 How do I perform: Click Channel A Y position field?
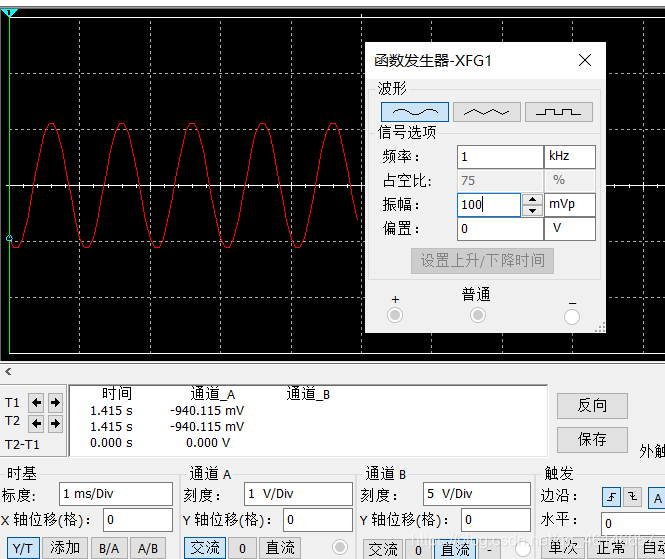[318, 520]
